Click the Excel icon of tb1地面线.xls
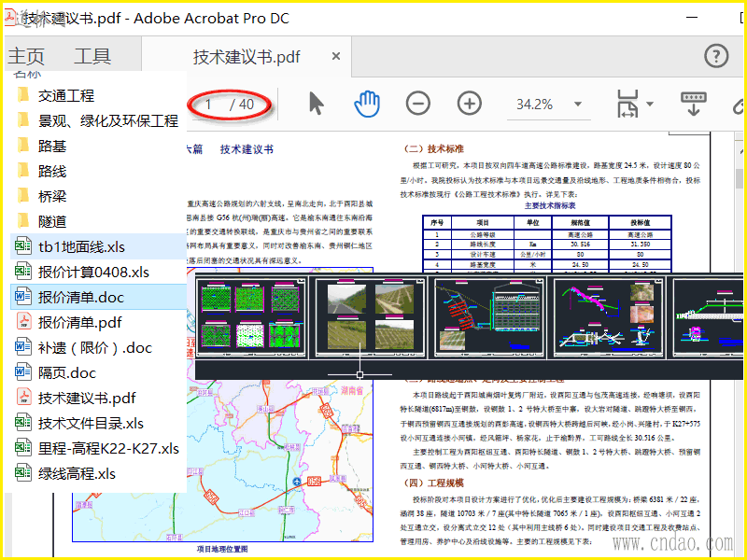 coord(22,245)
